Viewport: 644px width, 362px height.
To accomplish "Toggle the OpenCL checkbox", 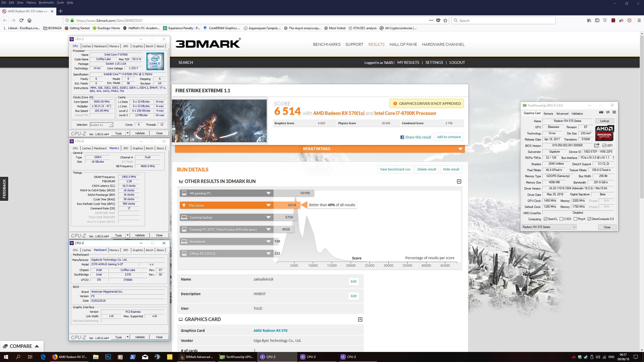I will (x=545, y=219).
